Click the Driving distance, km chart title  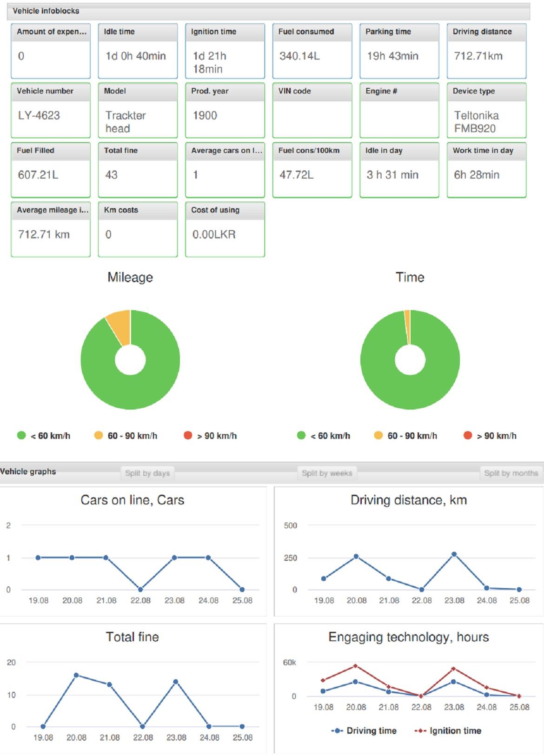409,500
